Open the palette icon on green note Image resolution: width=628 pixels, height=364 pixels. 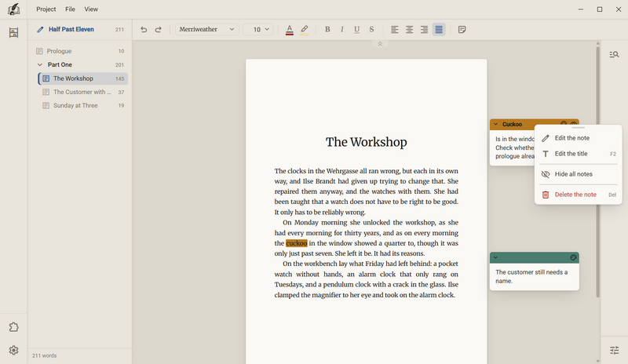573,257
